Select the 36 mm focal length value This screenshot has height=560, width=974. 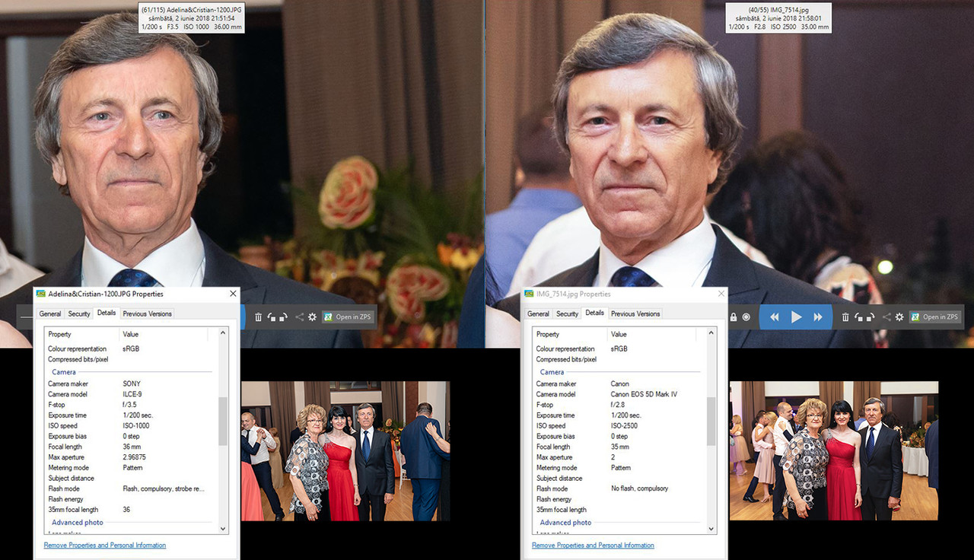point(132,447)
